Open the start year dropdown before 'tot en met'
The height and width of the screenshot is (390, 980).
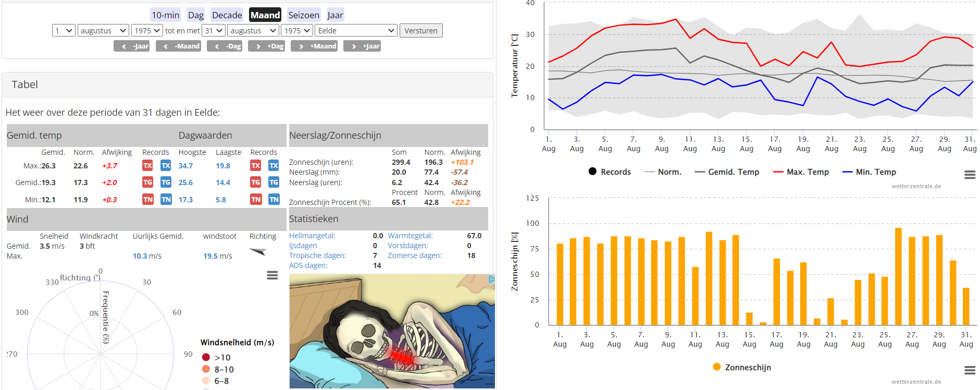coord(147,31)
